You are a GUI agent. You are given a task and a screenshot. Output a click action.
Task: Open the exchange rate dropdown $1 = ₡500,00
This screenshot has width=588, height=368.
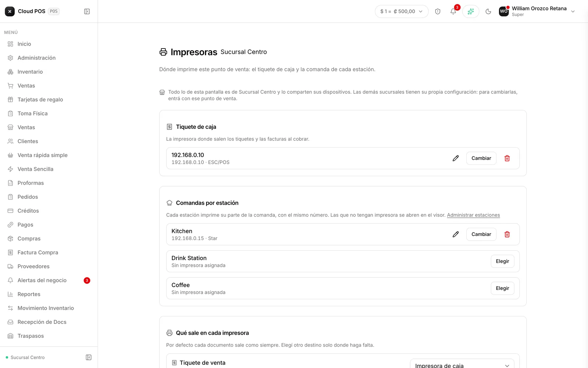(x=402, y=11)
